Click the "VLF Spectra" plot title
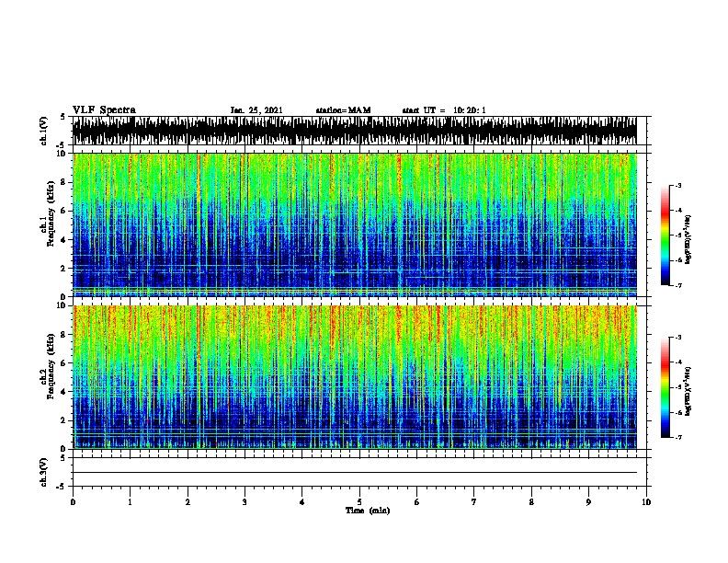This screenshot has width=728, height=563. coord(104,110)
